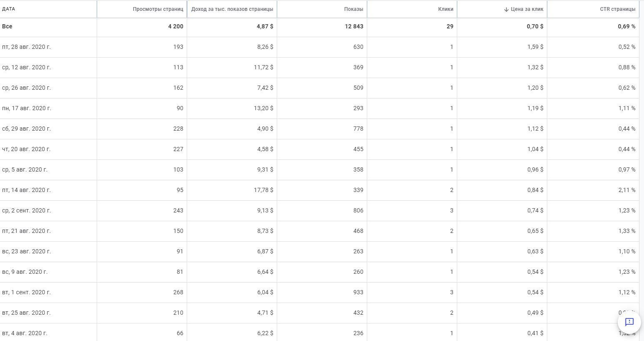Click the date вс, 23 авг. 2020 г.
The height and width of the screenshot is (341, 644).
pos(26,251)
